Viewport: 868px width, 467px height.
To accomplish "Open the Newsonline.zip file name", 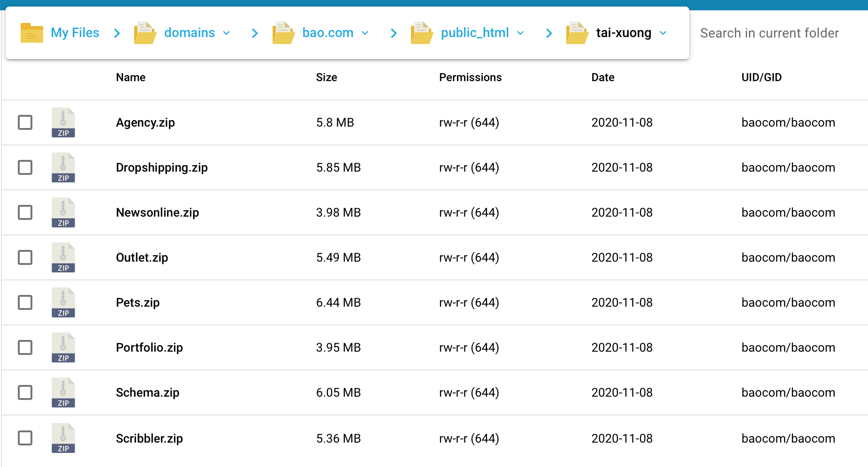I will point(157,212).
